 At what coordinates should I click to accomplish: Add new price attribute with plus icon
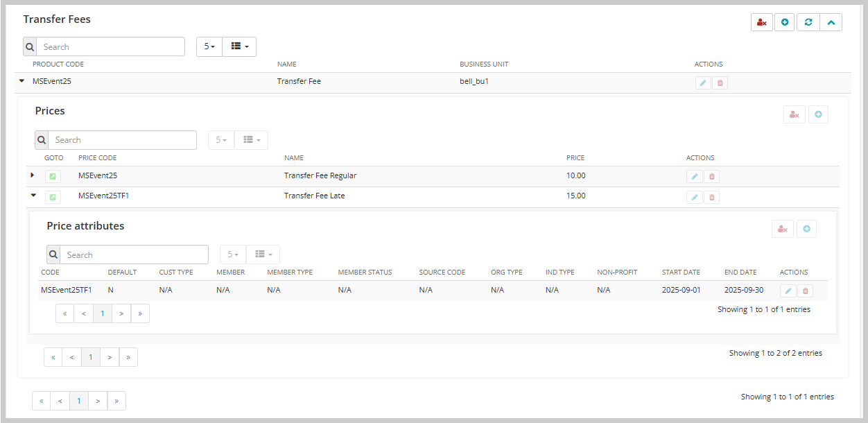[x=806, y=229]
